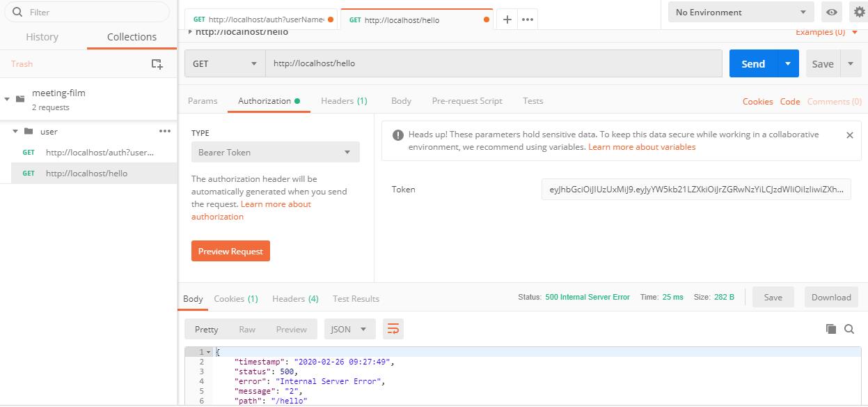868x407 pixels.
Task: Open the environment quick look eye icon
Action: coord(831,12)
